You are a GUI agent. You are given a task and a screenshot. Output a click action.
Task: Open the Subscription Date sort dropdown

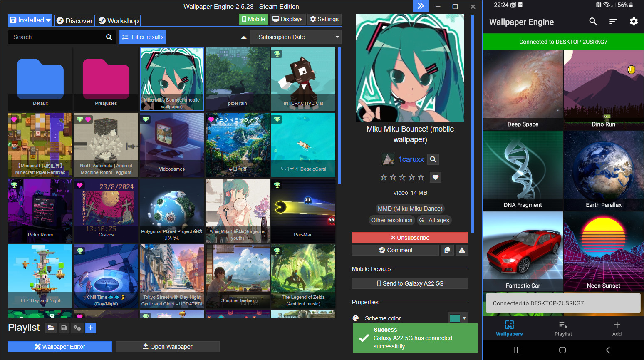(296, 37)
